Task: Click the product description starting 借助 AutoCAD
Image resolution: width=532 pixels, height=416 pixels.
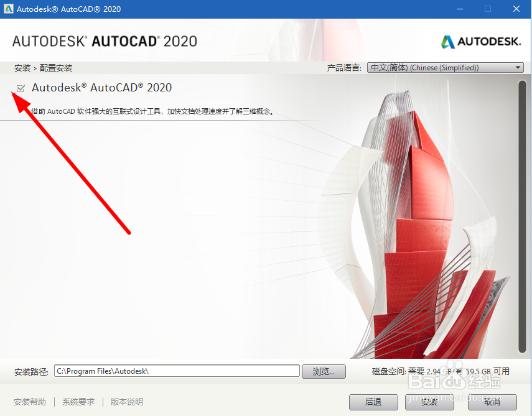Action: tap(152, 111)
